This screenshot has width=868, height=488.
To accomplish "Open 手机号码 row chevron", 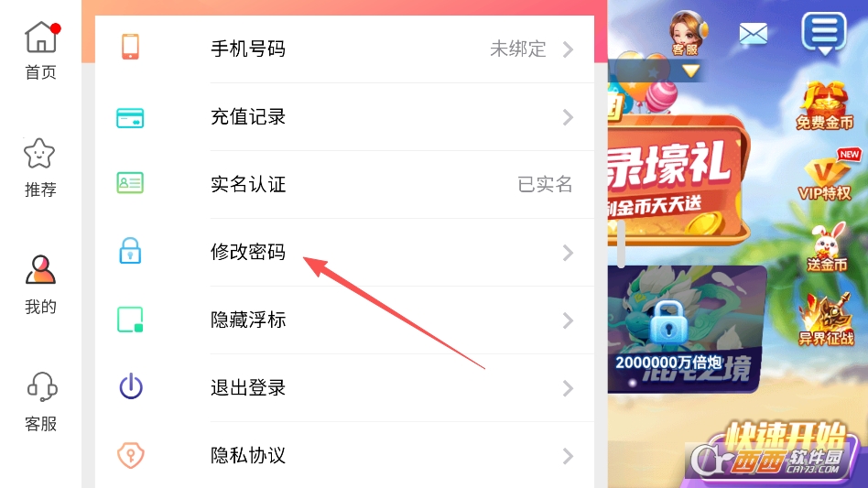I will pyautogui.click(x=568, y=49).
